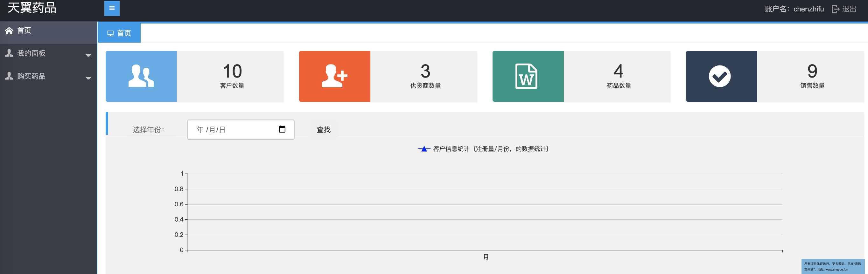Image resolution: width=868 pixels, height=274 pixels.
Task: Click account name chenzhifu
Action: coord(808,9)
